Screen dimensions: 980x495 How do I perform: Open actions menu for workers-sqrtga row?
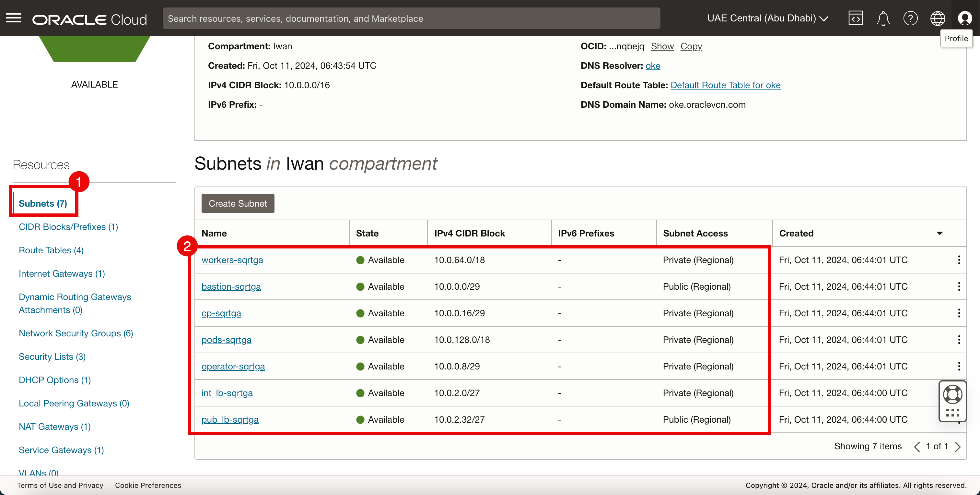tap(959, 260)
